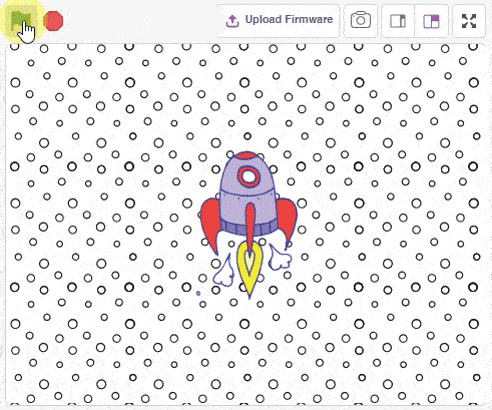Image resolution: width=492 pixels, height=410 pixels.
Task: Click the rocket's round porthole window
Action: 248,176
